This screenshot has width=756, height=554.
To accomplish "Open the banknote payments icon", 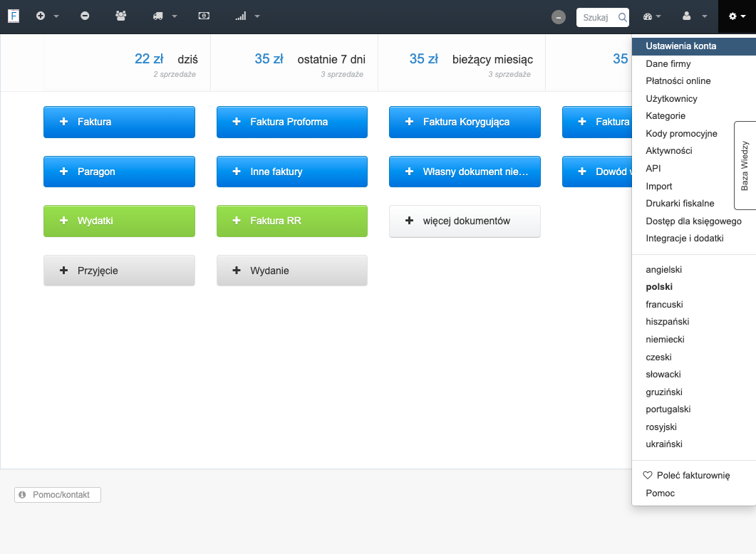I will click(x=204, y=16).
